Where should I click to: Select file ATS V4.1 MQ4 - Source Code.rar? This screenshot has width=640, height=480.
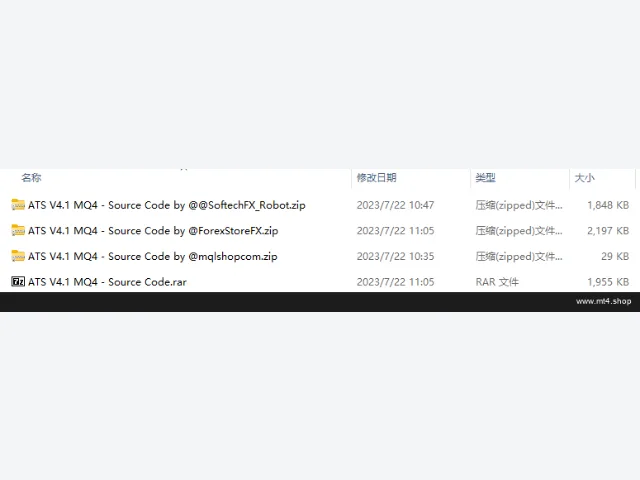tap(107, 282)
